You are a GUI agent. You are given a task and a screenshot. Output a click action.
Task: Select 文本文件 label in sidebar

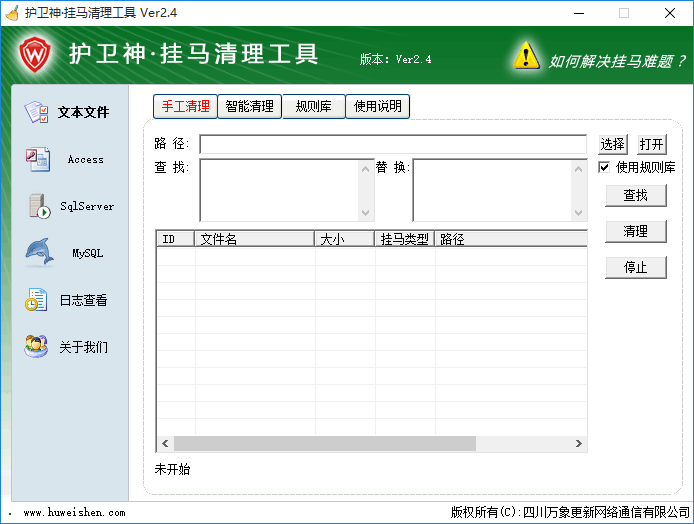click(83, 112)
